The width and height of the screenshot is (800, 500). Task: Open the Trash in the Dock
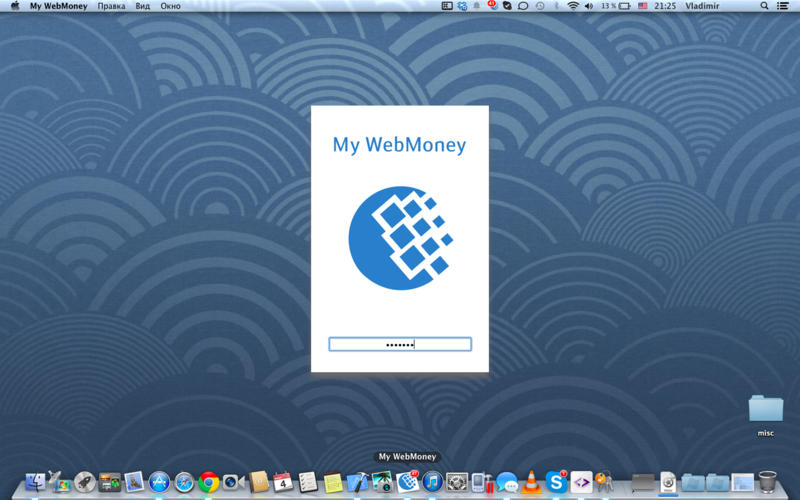(x=767, y=482)
